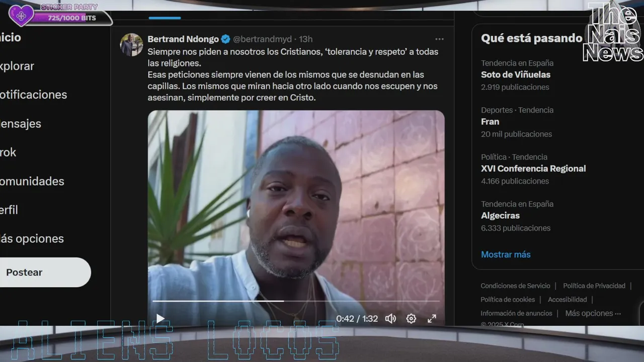Image resolution: width=644 pixels, height=362 pixels.
Task: Open Política de Privacidad footer link
Action: [x=594, y=286]
